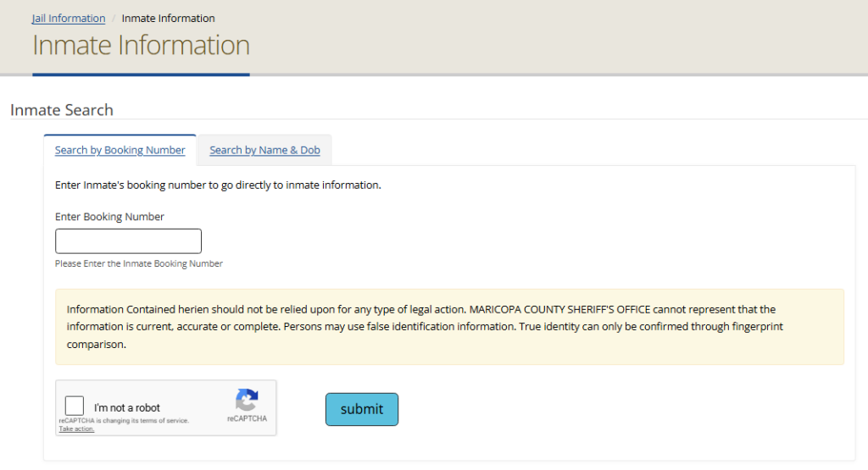This screenshot has width=868, height=470.
Task: Click the booking number instruction sentence
Action: pos(218,185)
